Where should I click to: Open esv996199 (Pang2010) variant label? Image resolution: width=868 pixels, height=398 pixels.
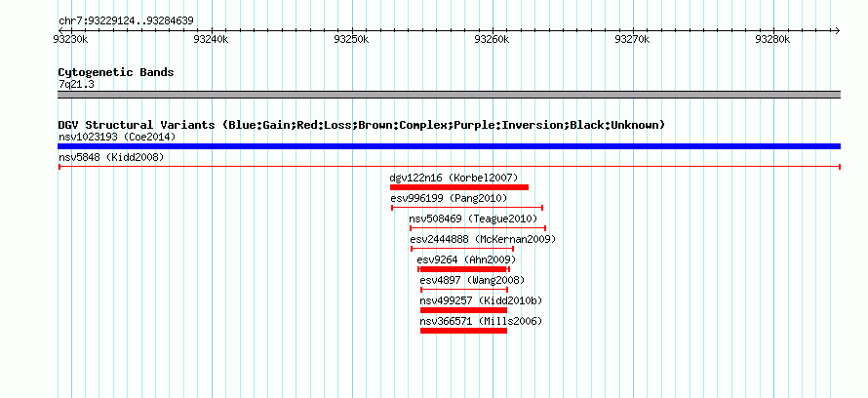click(449, 198)
